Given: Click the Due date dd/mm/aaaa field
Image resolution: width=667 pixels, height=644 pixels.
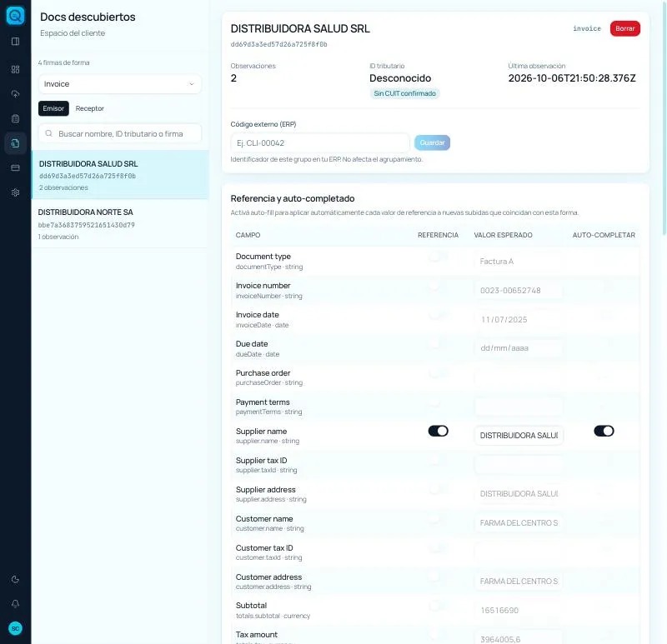Looking at the screenshot, I should tap(519, 348).
